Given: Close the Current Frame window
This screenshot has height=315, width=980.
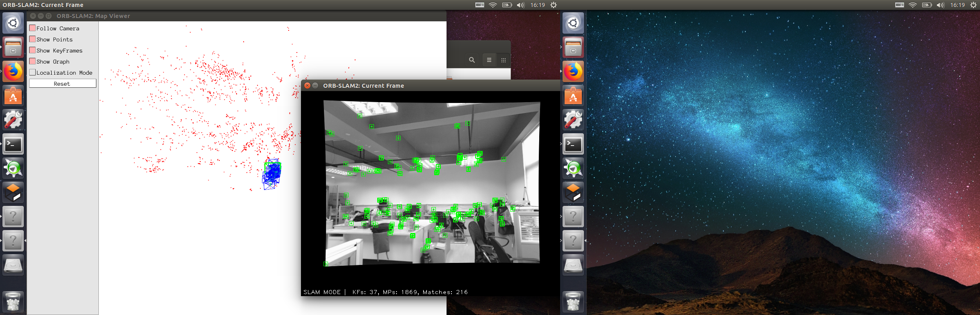Looking at the screenshot, I should 307,85.
